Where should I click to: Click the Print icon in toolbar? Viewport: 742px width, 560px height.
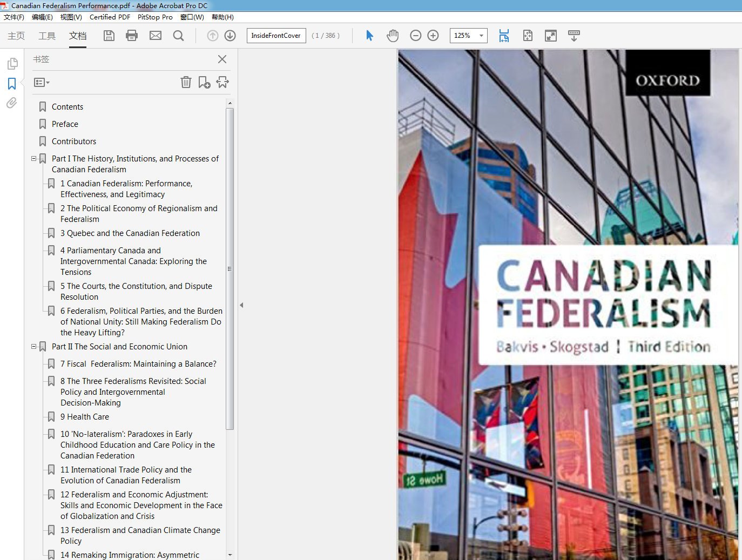[x=132, y=36]
